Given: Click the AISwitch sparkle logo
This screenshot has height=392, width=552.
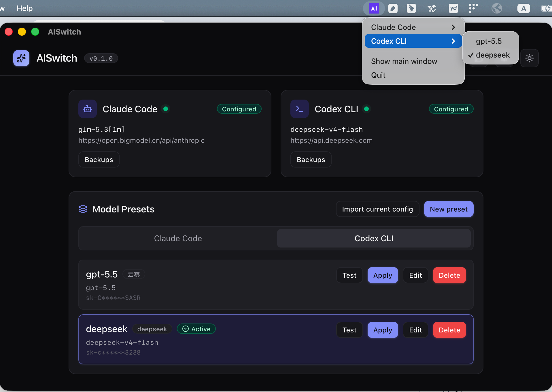Looking at the screenshot, I should pyautogui.click(x=21, y=58).
